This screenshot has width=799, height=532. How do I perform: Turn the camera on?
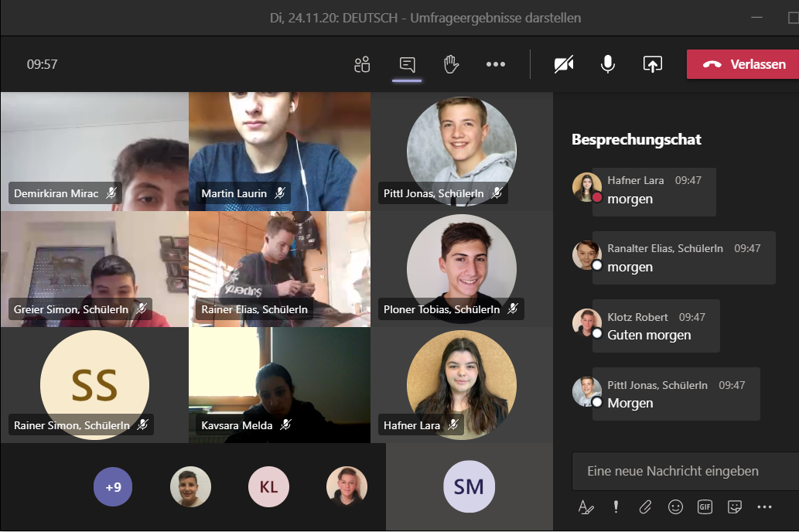[x=564, y=64]
